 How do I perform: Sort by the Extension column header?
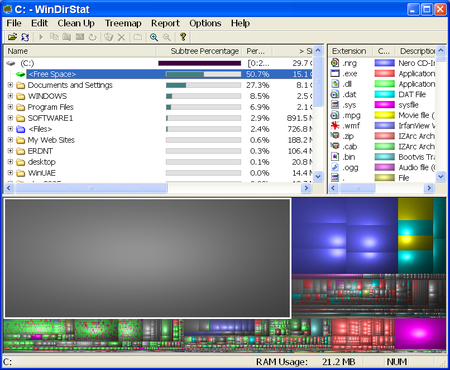coord(351,51)
